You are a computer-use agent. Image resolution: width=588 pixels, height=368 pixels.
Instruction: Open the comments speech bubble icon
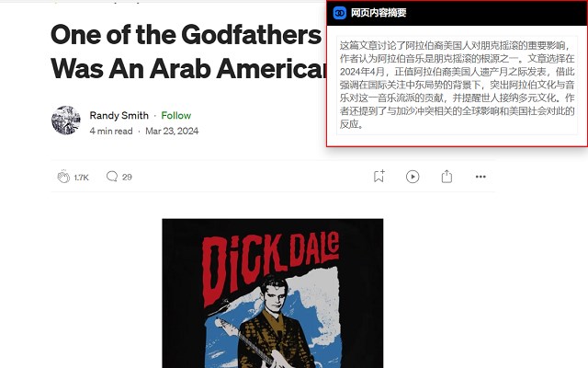(x=112, y=176)
